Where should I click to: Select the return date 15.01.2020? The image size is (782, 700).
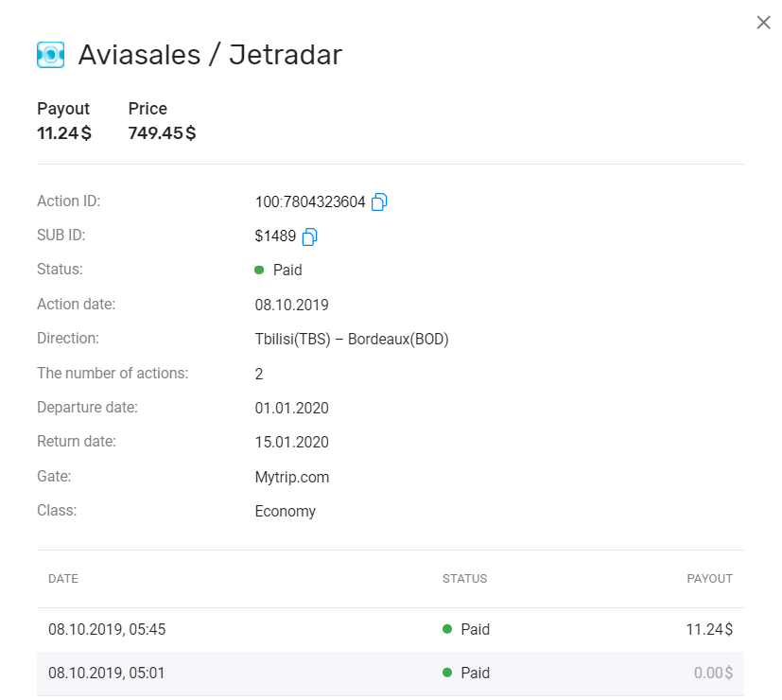(292, 442)
